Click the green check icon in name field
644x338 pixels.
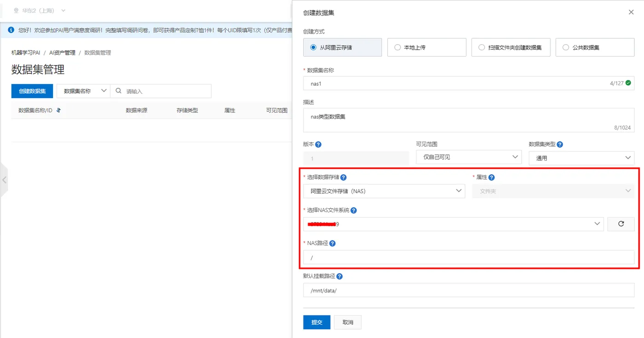click(x=628, y=83)
